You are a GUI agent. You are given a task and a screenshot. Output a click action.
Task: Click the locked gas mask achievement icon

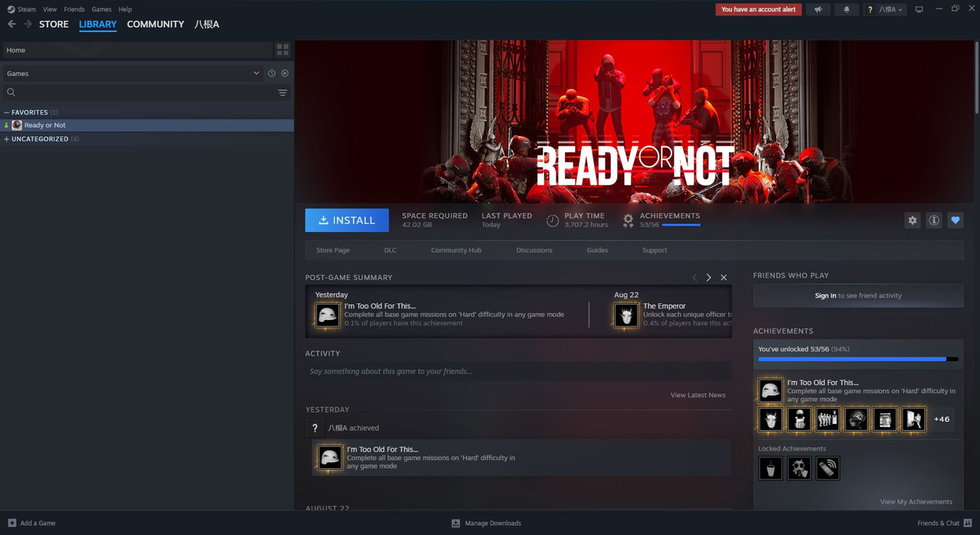point(799,468)
